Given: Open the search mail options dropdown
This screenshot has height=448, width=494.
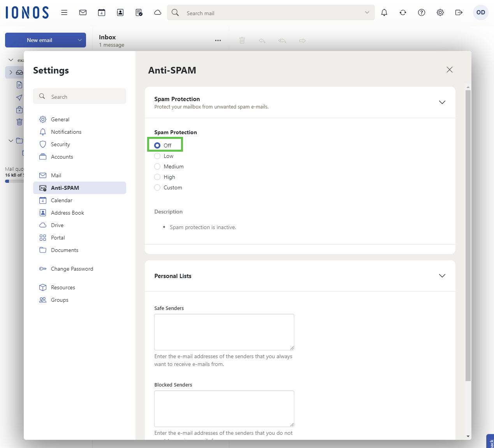Looking at the screenshot, I should (x=367, y=12).
